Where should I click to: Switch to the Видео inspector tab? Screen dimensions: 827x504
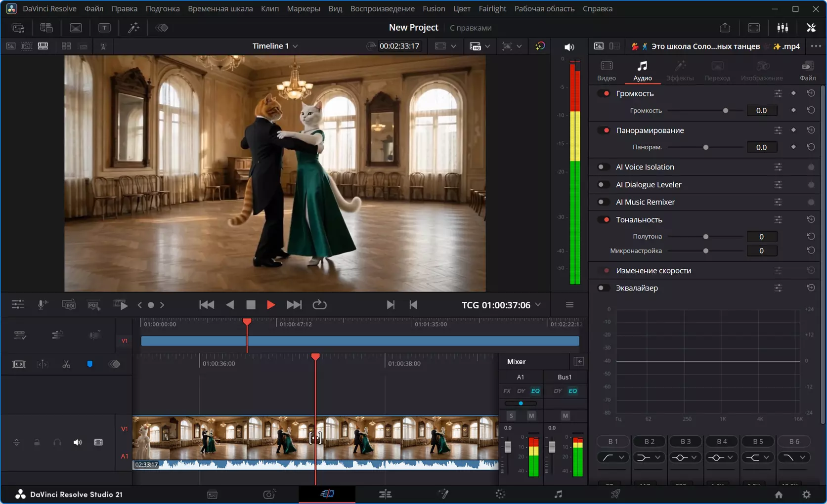tap(607, 71)
